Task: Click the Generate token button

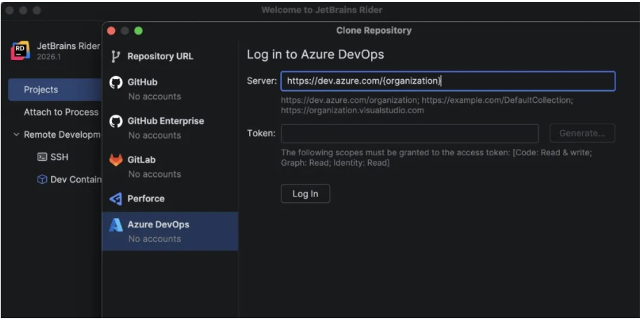Action: pos(582,134)
